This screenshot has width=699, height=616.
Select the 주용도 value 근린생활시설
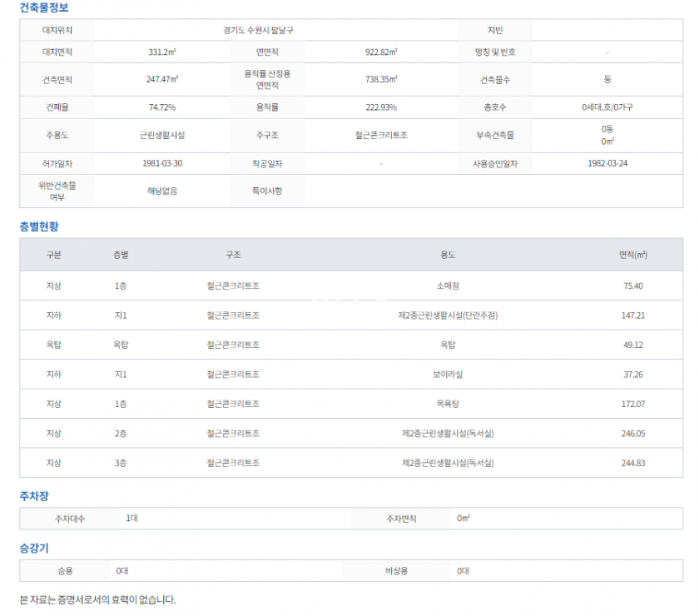coord(162,135)
